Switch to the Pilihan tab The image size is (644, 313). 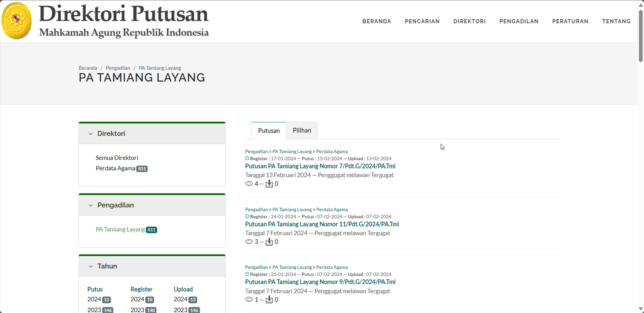[x=302, y=131]
